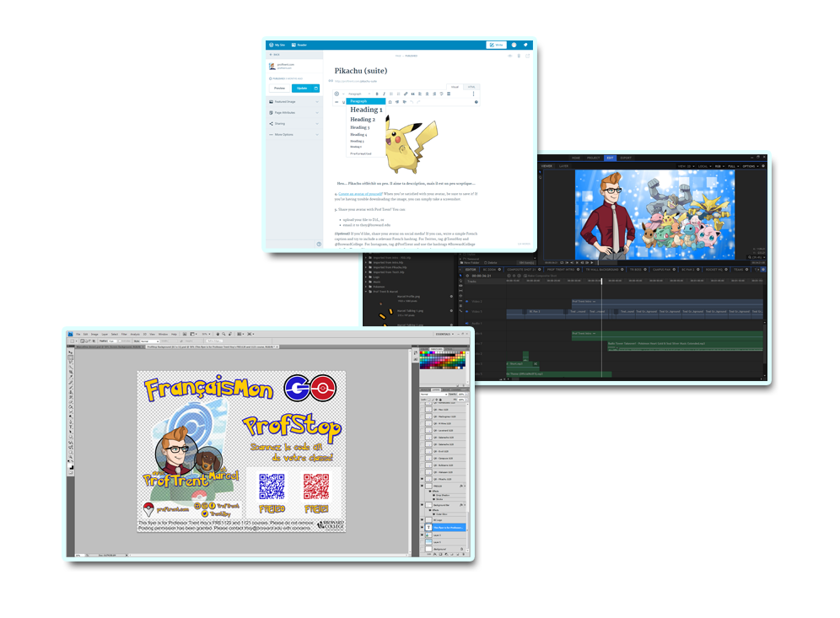The image size is (840, 618).
Task: Click hand tool icon in Photoshop top bar
Action: [218, 334]
